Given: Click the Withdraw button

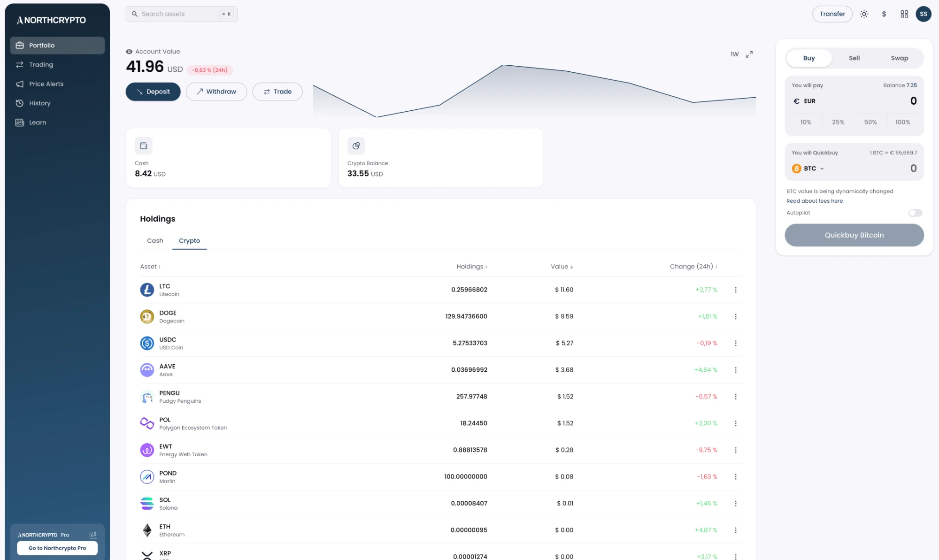Looking at the screenshot, I should point(216,92).
